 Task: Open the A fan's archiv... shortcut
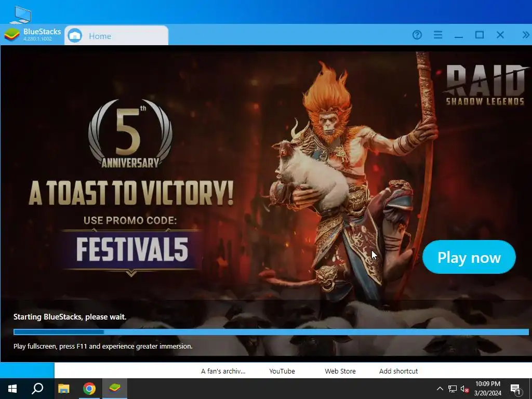click(x=223, y=371)
